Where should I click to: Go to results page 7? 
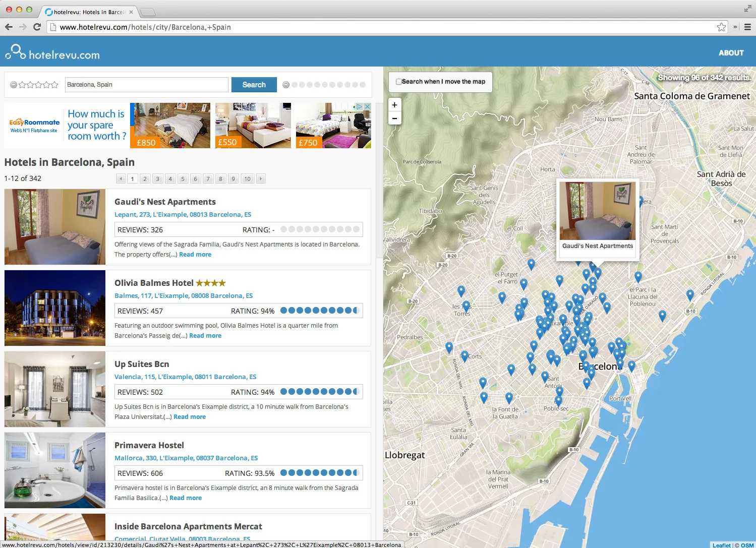tap(208, 178)
